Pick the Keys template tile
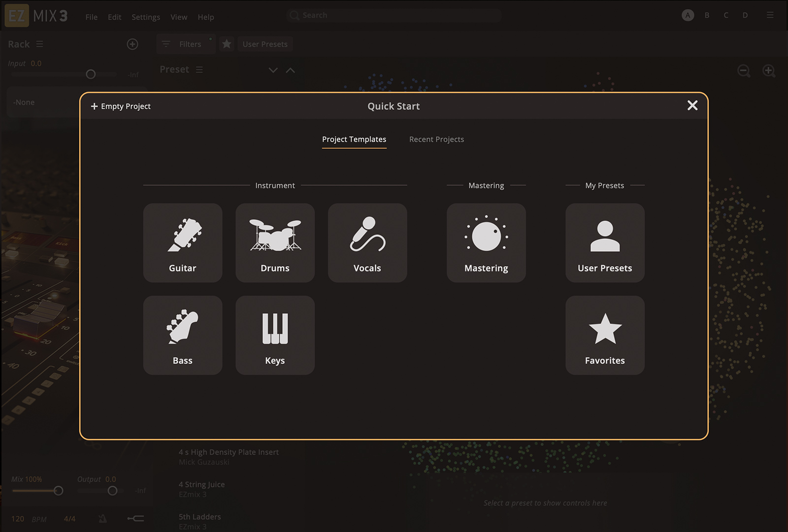788x532 pixels. (275, 335)
